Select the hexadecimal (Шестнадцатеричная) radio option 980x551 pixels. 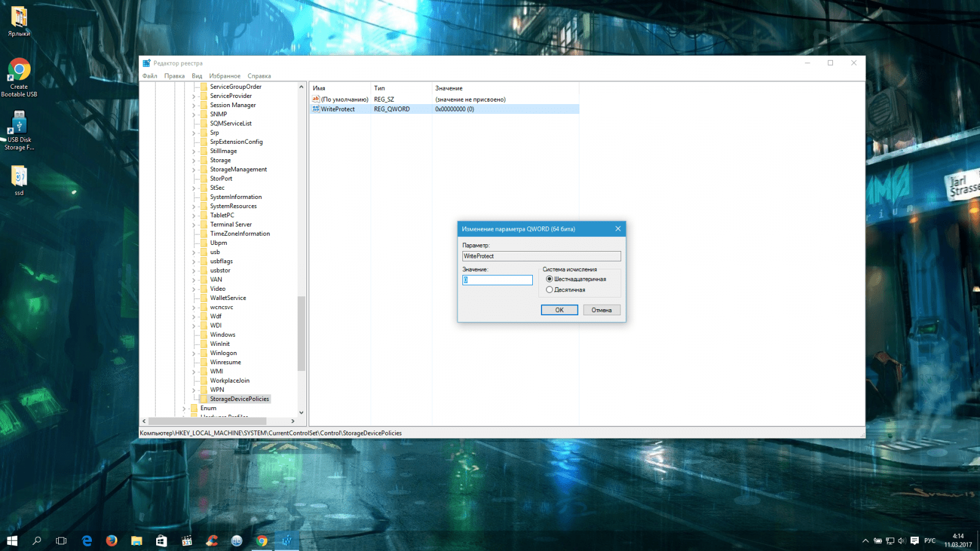[x=549, y=279]
